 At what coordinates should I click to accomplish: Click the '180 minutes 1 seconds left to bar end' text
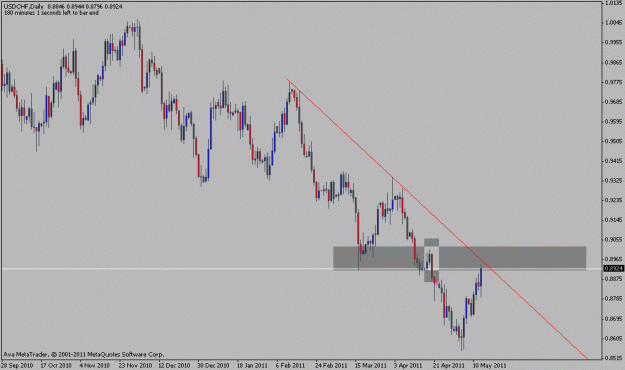point(51,13)
